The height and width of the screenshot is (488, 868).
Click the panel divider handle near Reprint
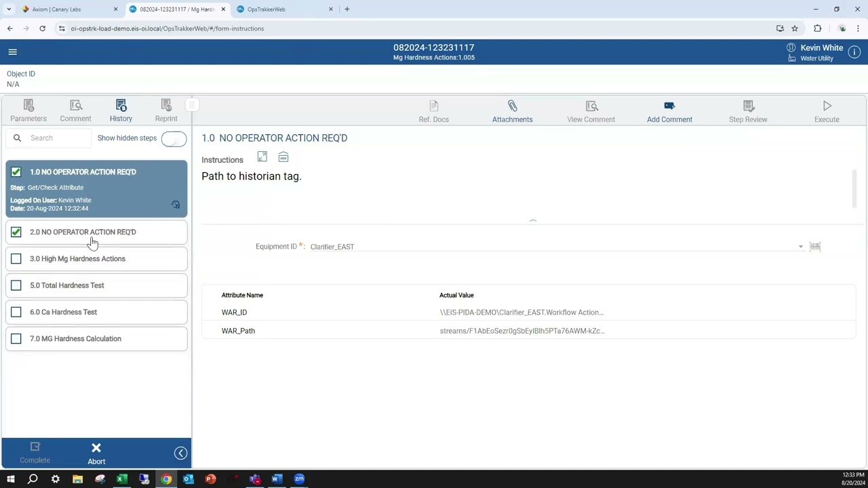click(x=192, y=105)
